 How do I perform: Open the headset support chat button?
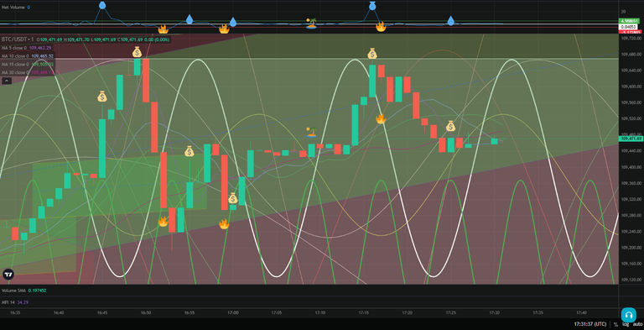point(628,315)
